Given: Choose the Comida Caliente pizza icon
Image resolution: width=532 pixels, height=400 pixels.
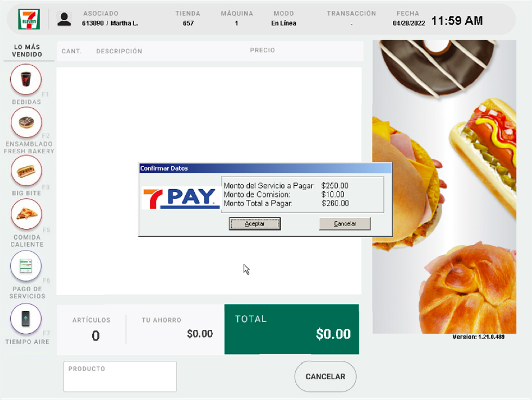Looking at the screenshot, I should click(x=27, y=214).
